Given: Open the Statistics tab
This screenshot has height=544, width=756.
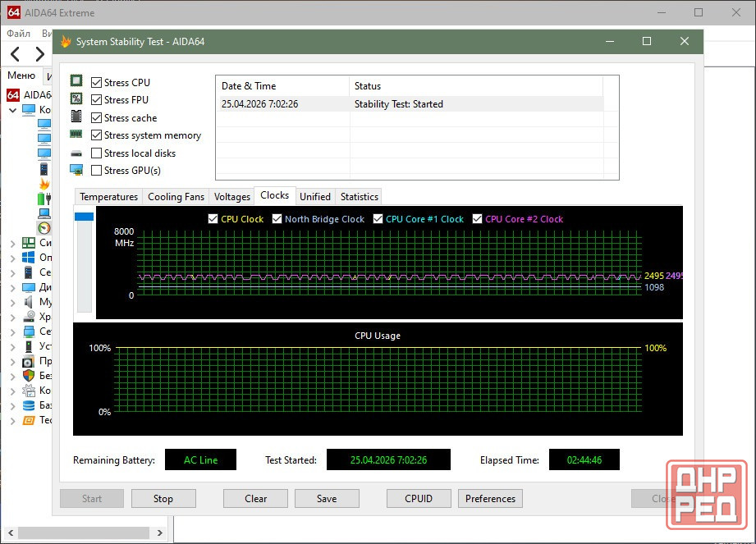Looking at the screenshot, I should 359,197.
